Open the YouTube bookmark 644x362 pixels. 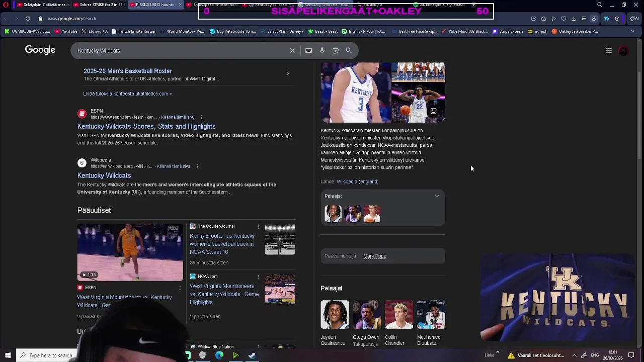66,31
